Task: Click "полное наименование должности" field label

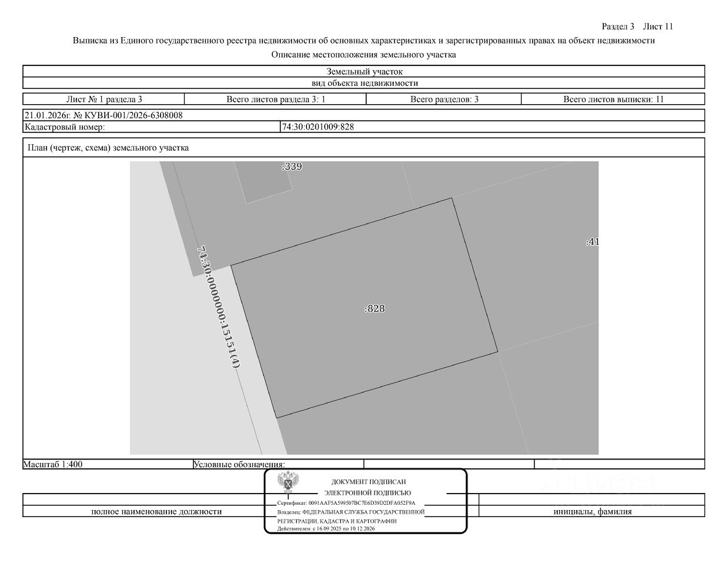Action: coord(156,512)
